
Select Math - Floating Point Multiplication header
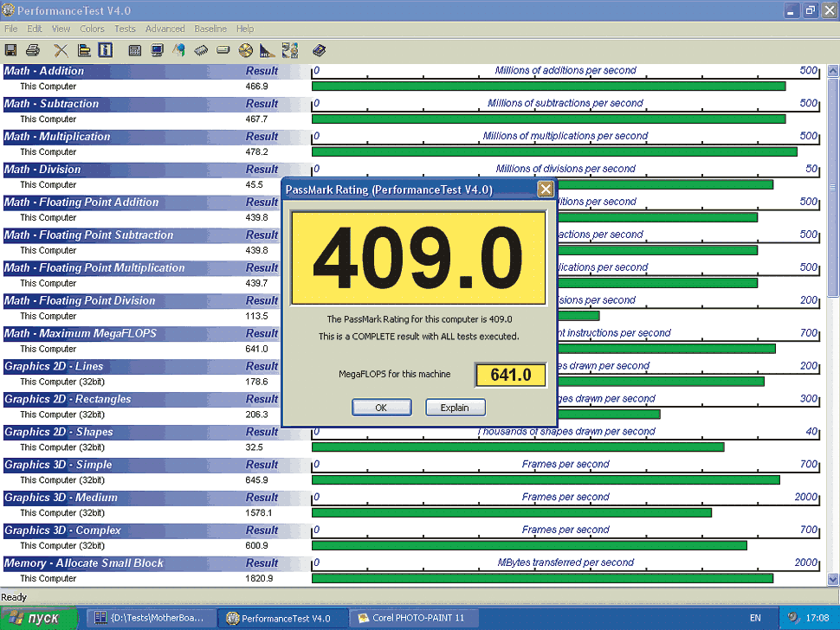click(x=143, y=268)
